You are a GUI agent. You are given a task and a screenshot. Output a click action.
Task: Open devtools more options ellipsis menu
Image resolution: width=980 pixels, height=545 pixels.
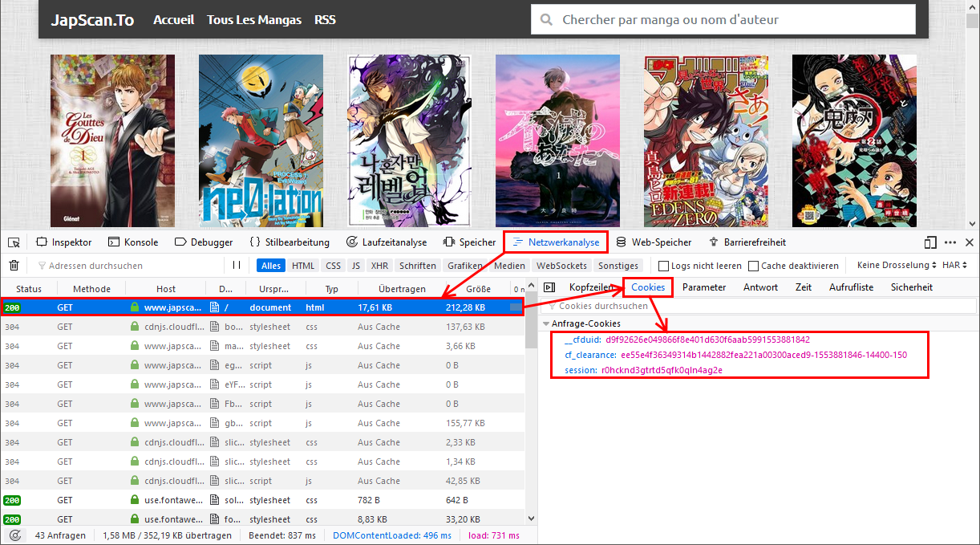950,242
